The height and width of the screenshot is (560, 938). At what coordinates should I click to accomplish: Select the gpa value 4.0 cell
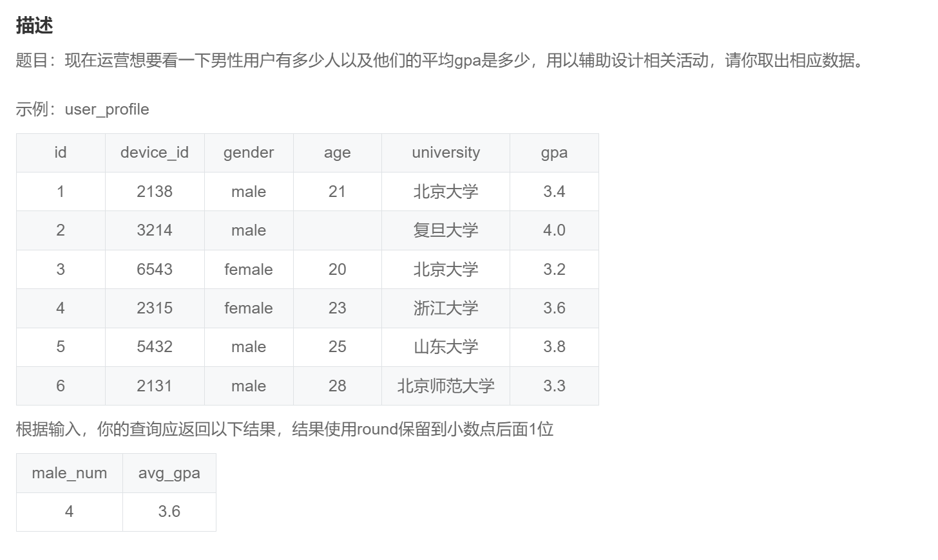tap(554, 230)
